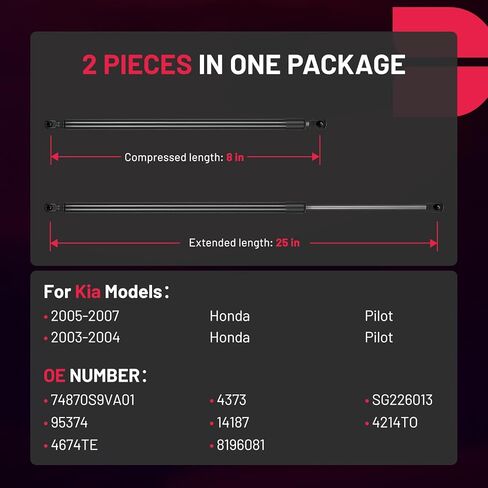Click the 'OE NUMBER' heading

point(95,376)
